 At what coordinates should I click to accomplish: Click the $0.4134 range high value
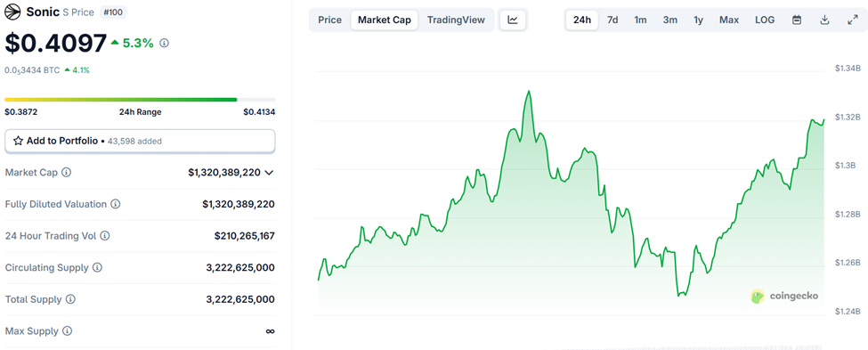259,112
